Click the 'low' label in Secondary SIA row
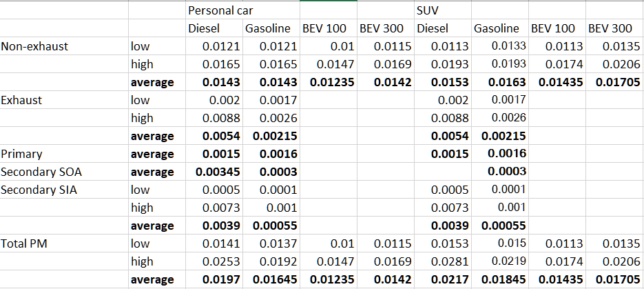 coord(140,190)
